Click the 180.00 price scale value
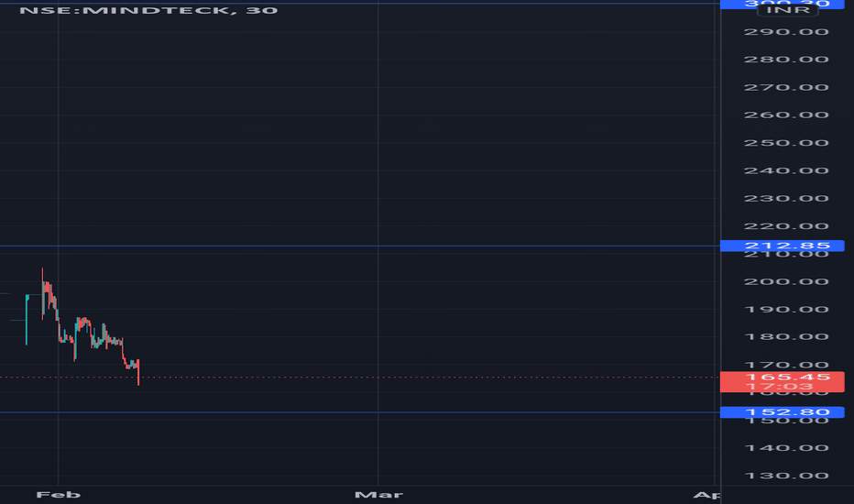The width and height of the screenshot is (854, 504). 786,336
